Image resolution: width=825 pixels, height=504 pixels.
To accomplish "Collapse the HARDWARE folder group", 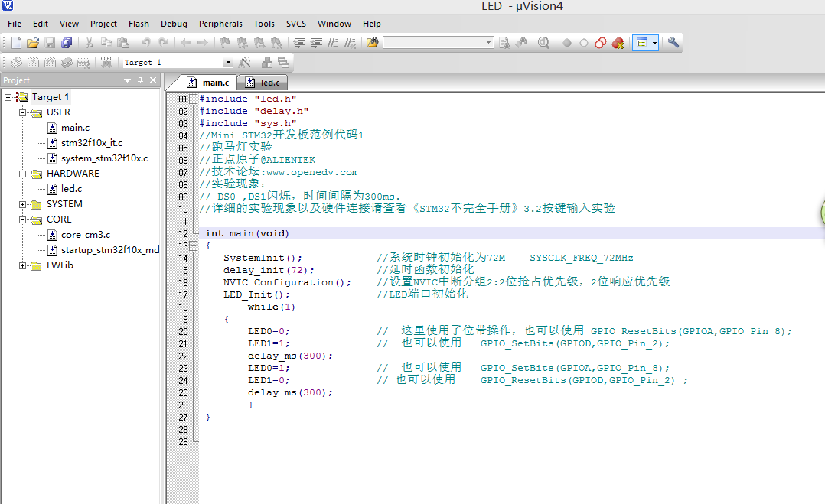I will tap(23, 174).
